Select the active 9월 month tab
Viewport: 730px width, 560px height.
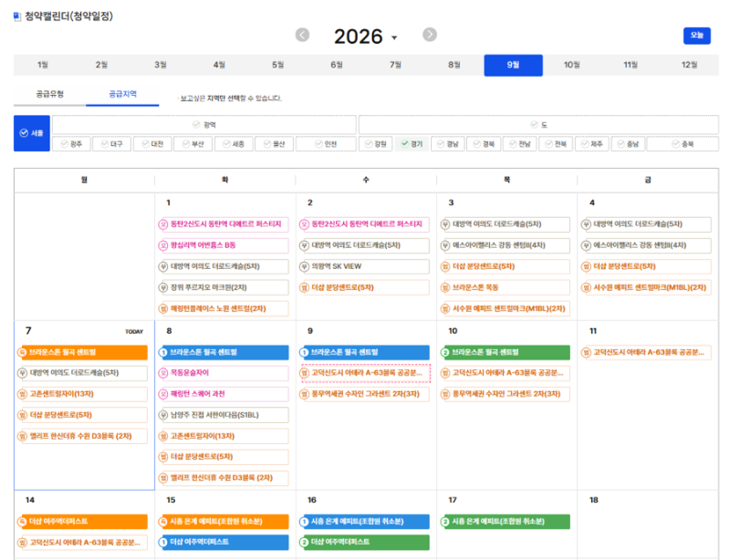tap(513, 65)
